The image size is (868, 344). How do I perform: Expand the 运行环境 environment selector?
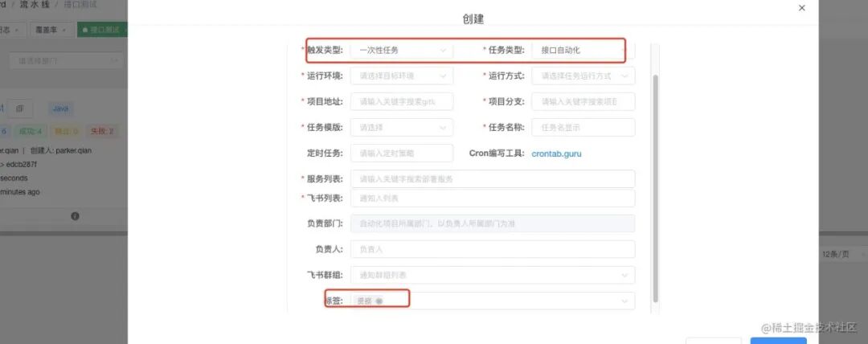coord(402,76)
